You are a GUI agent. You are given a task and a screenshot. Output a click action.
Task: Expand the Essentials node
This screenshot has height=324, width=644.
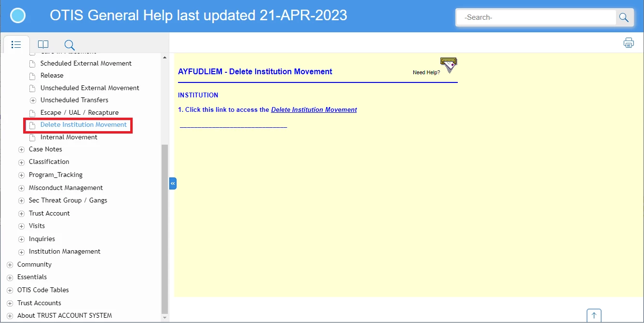click(x=10, y=277)
